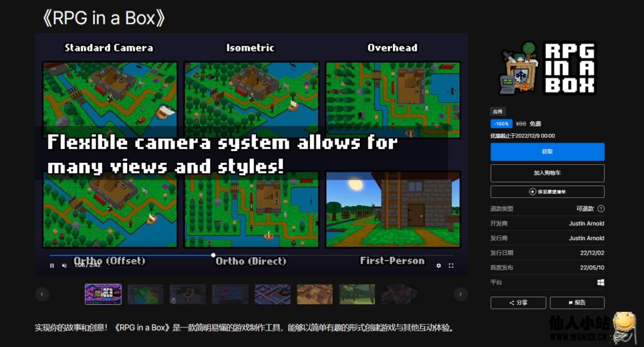Click the 添至愿望清单 wishlist button

(x=547, y=192)
